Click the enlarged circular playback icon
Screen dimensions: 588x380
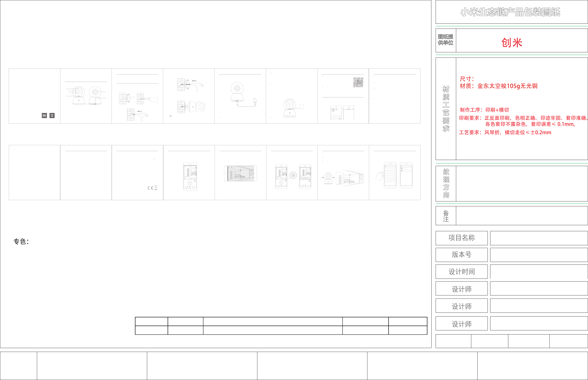293,175
